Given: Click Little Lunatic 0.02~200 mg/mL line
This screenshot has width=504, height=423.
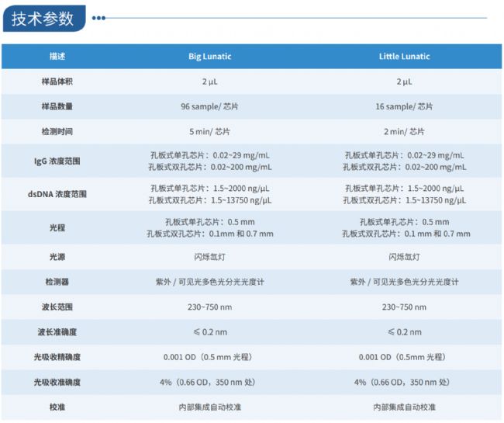Looking at the screenshot, I should coord(404,168).
